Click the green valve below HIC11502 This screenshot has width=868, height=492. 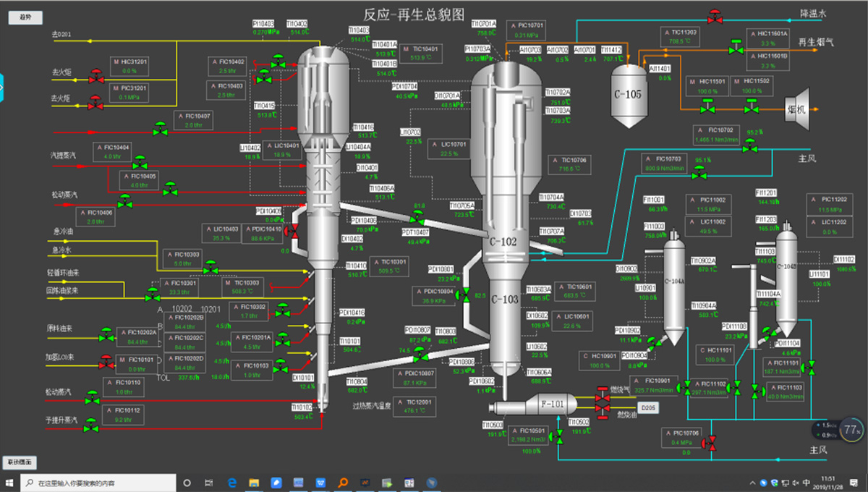click(x=753, y=108)
